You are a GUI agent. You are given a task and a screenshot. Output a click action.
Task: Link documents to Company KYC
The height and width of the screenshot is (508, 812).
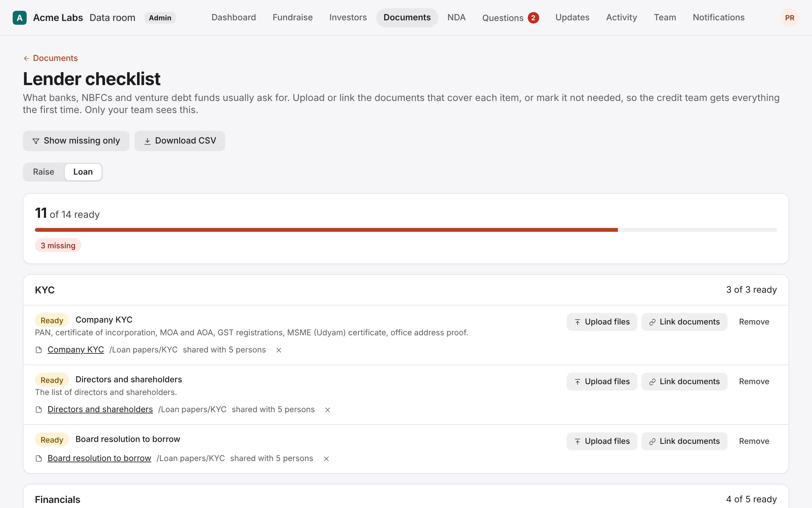(x=684, y=322)
